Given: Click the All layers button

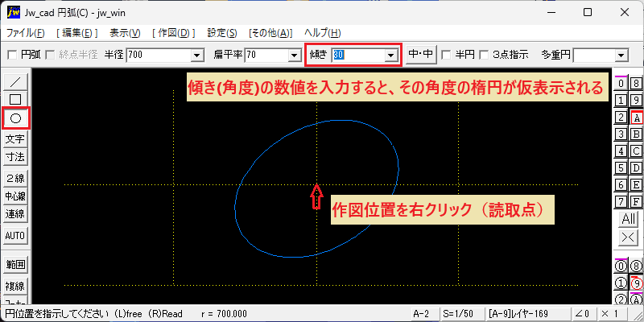Looking at the screenshot, I should click(x=629, y=219).
